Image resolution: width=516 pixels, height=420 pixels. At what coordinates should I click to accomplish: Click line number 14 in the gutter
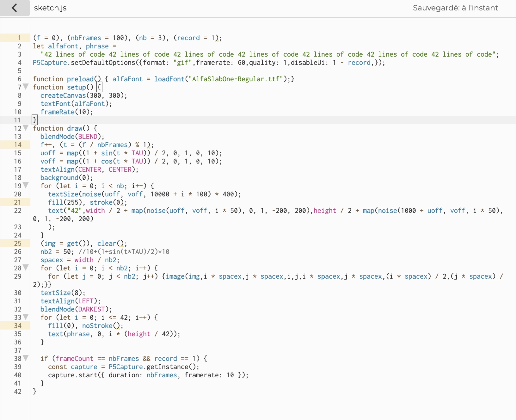(x=18, y=145)
